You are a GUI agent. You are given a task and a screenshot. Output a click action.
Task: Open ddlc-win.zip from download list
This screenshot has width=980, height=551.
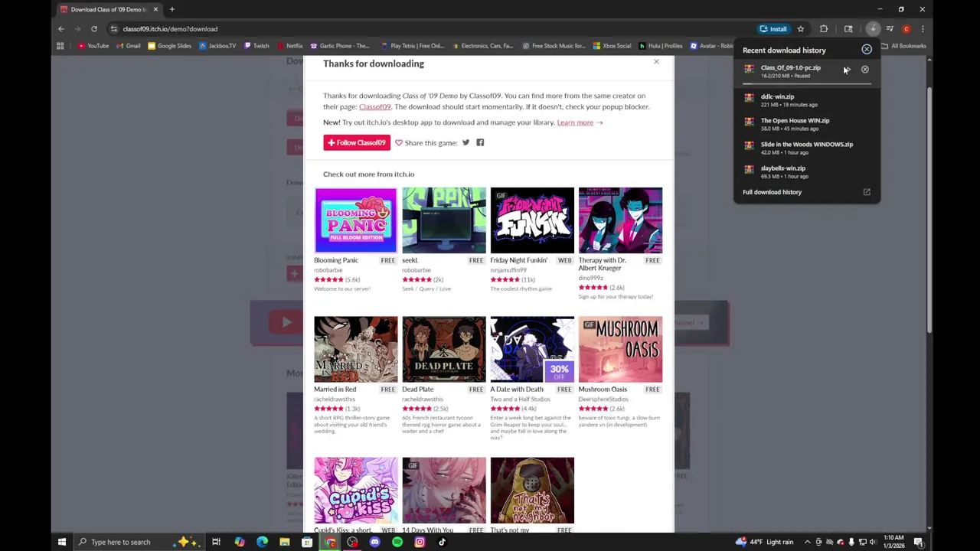pyautogui.click(x=806, y=100)
